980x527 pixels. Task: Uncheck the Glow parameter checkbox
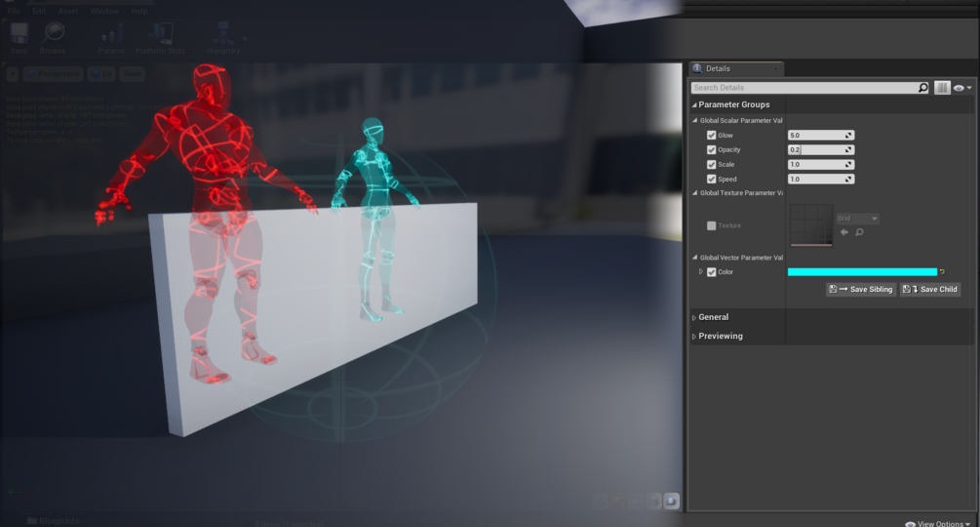click(711, 135)
